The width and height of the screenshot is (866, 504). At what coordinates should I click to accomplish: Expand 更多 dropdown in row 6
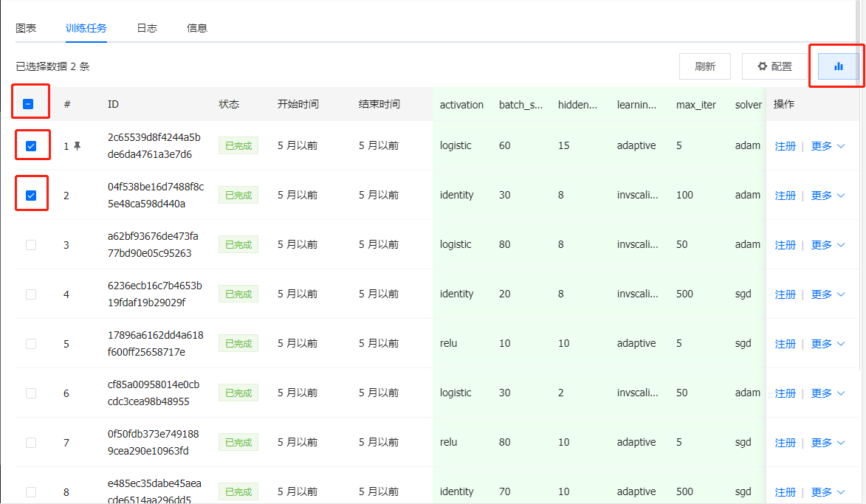pyautogui.click(x=828, y=393)
